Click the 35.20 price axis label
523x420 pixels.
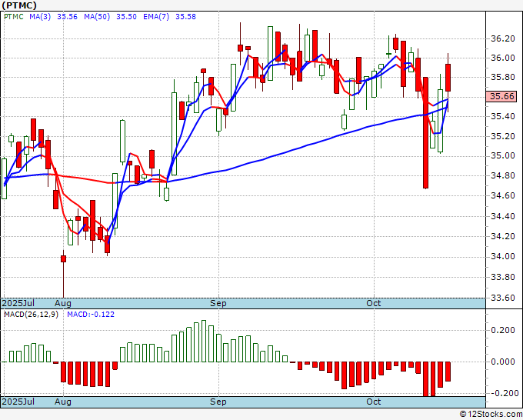point(503,136)
